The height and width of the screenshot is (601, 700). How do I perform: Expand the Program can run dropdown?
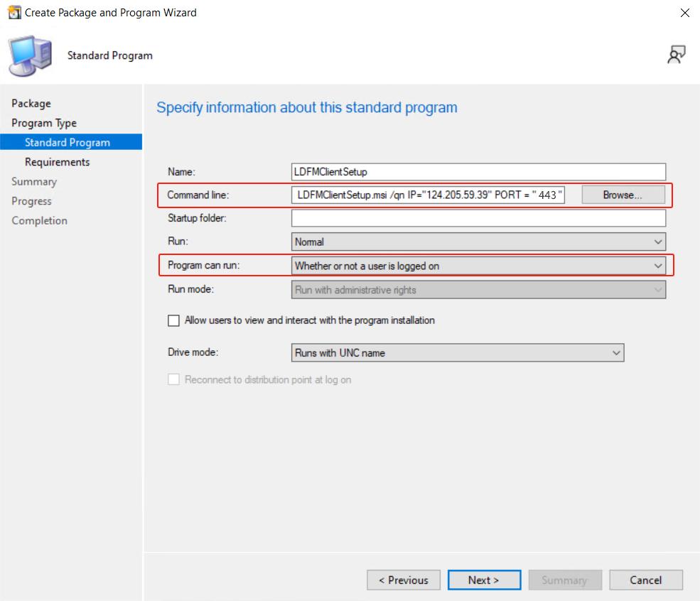pos(478,266)
